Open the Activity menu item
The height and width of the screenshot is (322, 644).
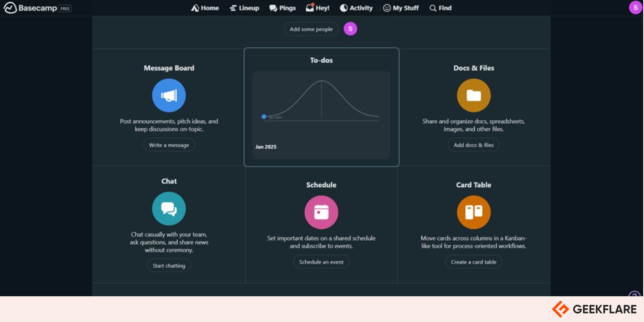(x=356, y=8)
